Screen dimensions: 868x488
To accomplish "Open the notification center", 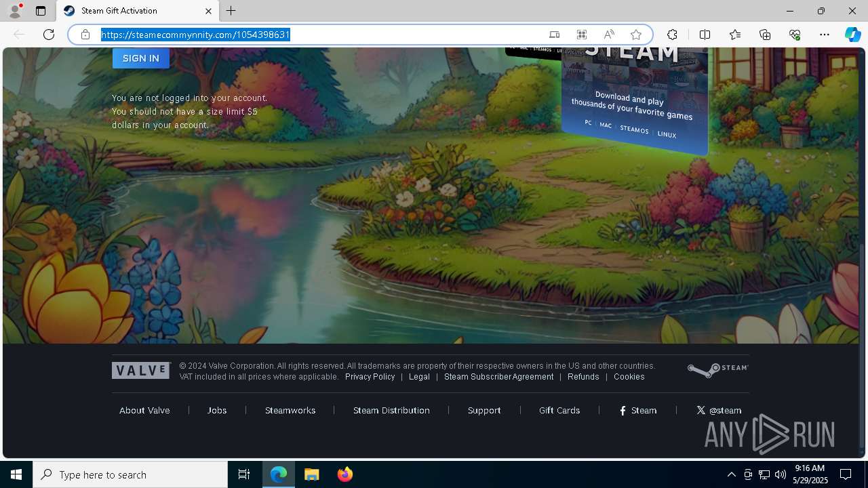I will pyautogui.click(x=846, y=474).
